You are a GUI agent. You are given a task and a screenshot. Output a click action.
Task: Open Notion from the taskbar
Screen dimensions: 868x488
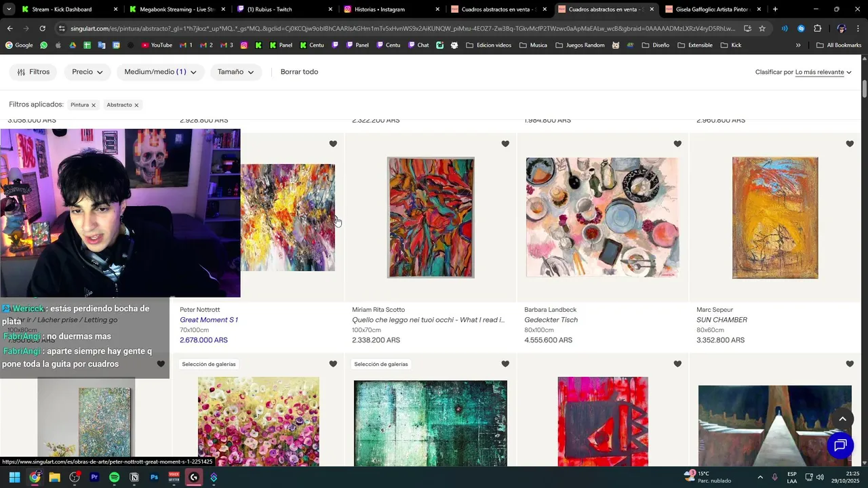click(x=134, y=477)
